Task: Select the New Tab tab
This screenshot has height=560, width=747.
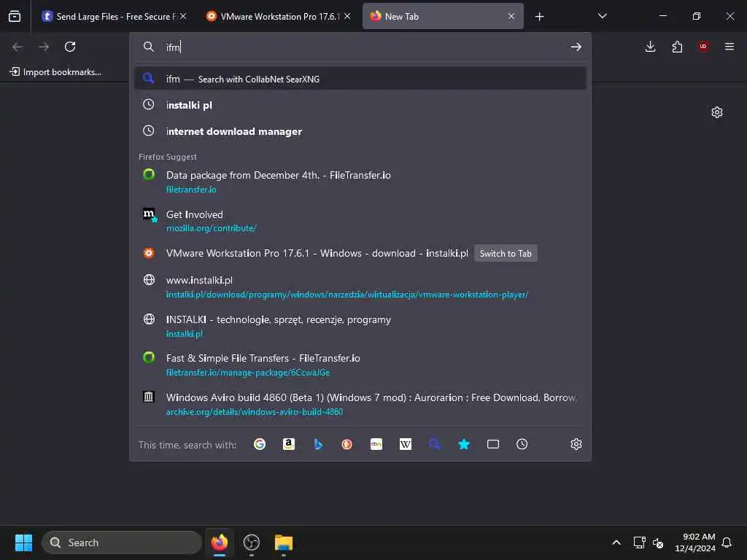Action: (443, 16)
